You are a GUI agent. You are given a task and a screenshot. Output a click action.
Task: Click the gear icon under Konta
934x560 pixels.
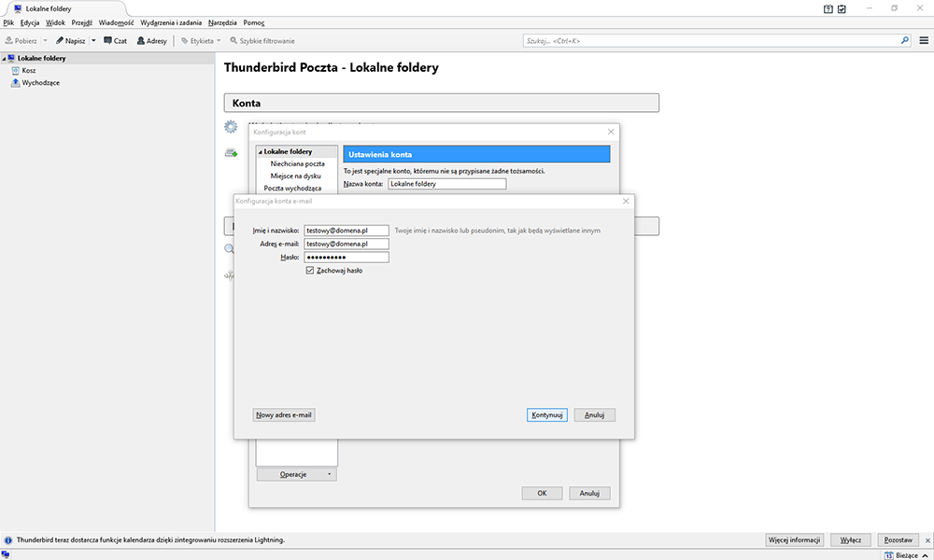pyautogui.click(x=231, y=126)
